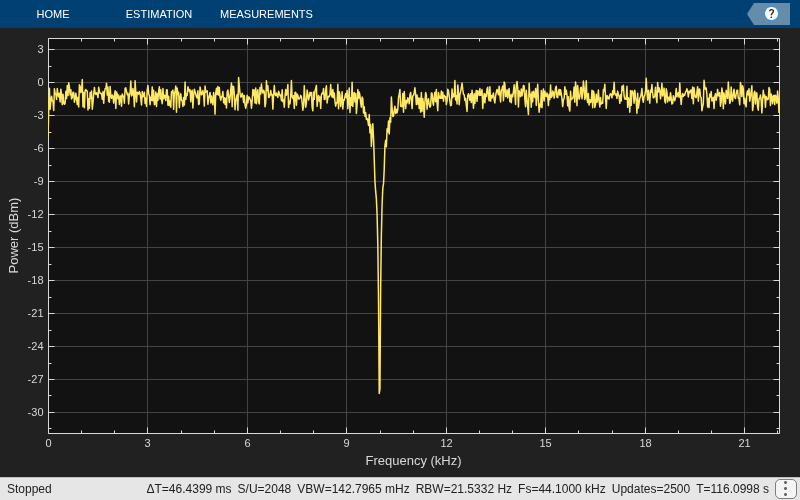The image size is (800, 500).
Task: Open the three-dot status bar options
Action: [x=786, y=489]
